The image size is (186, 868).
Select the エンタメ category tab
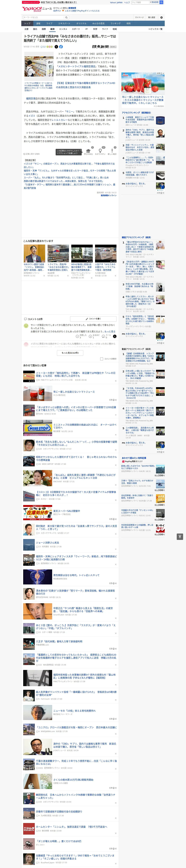click(63, 29)
